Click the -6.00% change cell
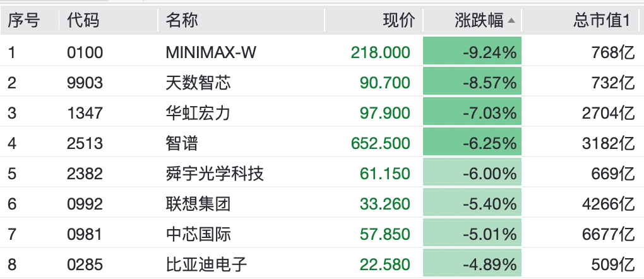The width and height of the screenshot is (644, 279). tap(472, 172)
